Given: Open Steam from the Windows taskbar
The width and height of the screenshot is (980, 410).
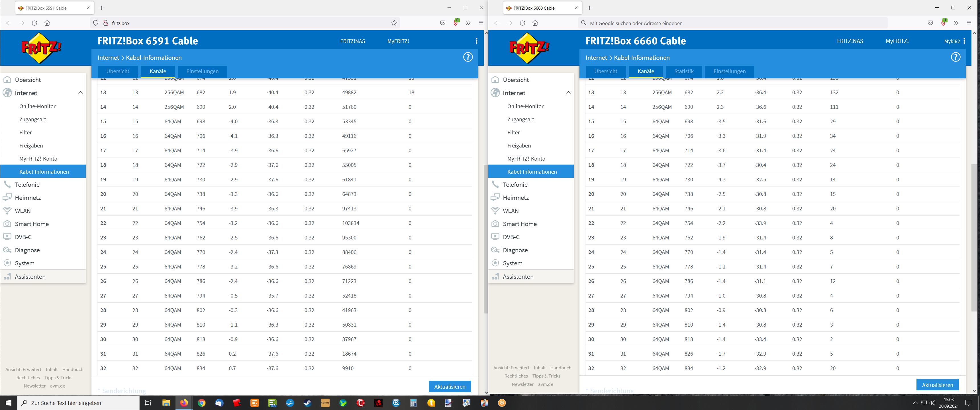Looking at the screenshot, I should pyautogui.click(x=307, y=403).
